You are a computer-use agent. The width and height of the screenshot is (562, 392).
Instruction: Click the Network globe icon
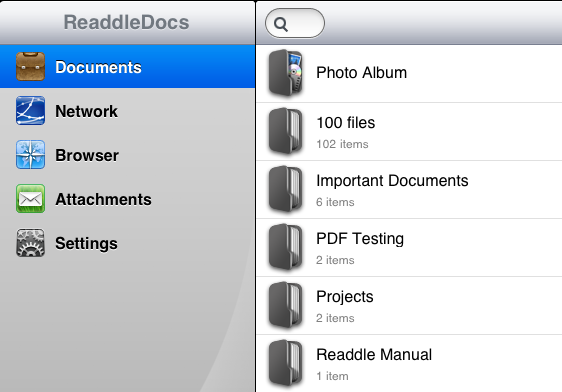point(30,111)
